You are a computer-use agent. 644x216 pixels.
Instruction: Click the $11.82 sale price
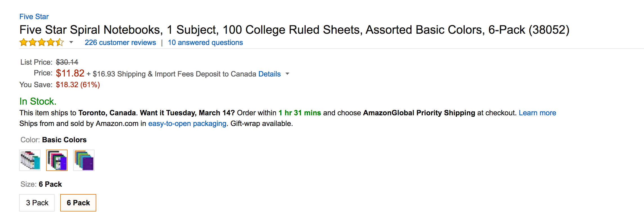pyautogui.click(x=70, y=73)
